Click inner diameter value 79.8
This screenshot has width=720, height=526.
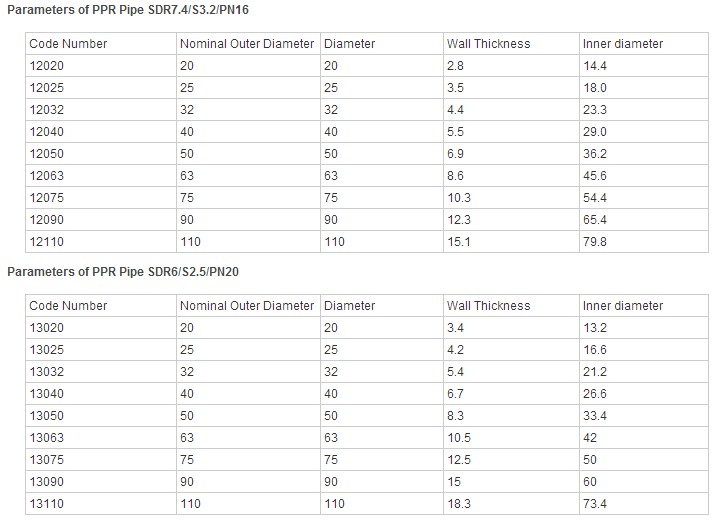(595, 242)
